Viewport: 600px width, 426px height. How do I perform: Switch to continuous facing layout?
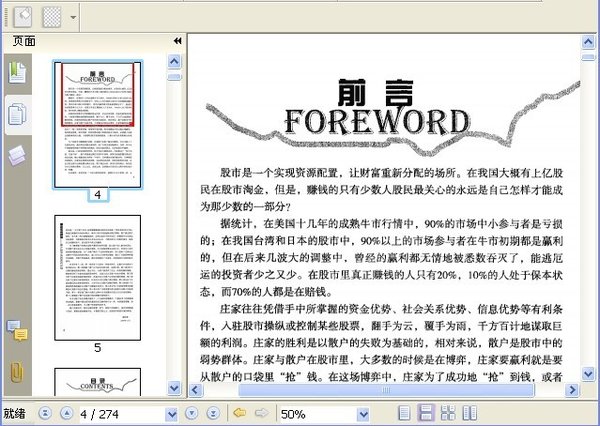(448, 413)
